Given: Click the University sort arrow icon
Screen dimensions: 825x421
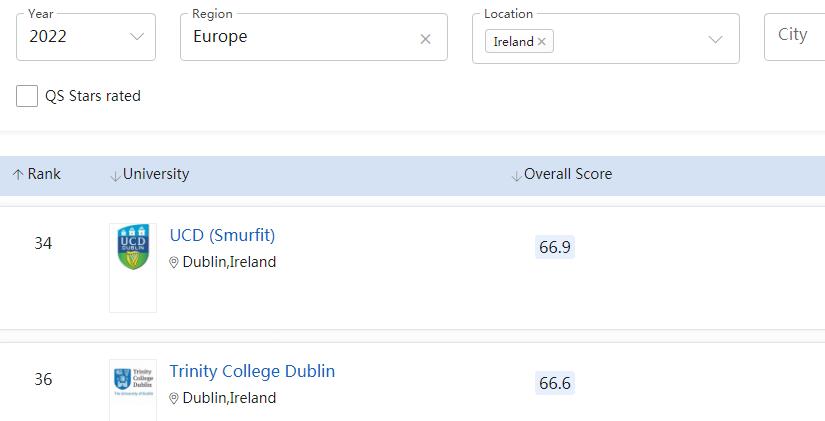Looking at the screenshot, I should coord(115,175).
